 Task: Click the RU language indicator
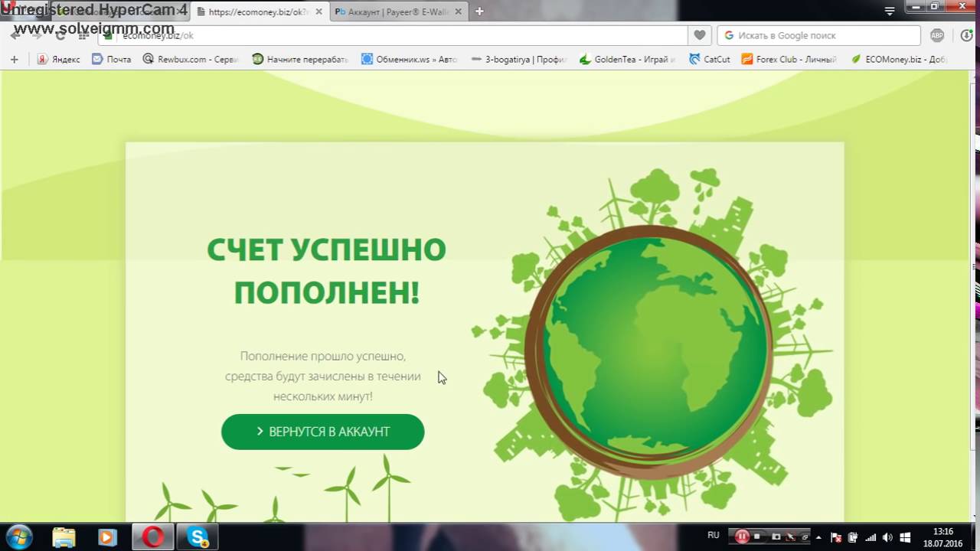click(714, 535)
